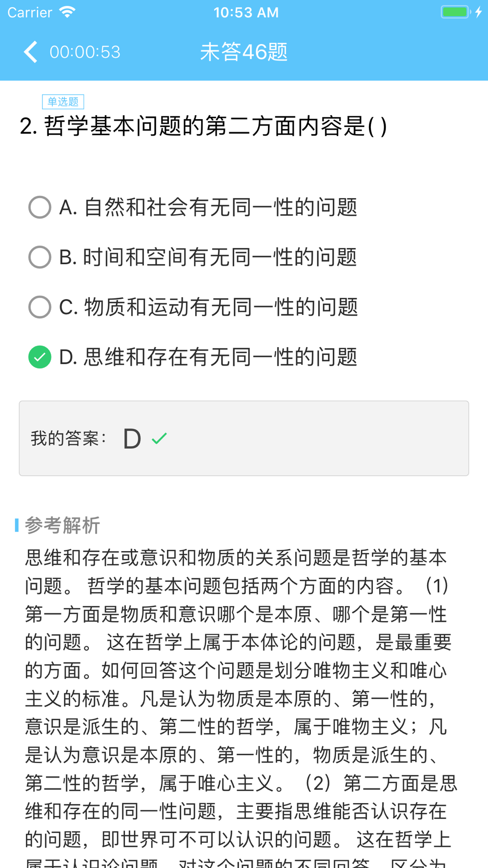This screenshot has height=868, width=488.
Task: Tap the charging bolt icon
Action: pyautogui.click(x=479, y=12)
